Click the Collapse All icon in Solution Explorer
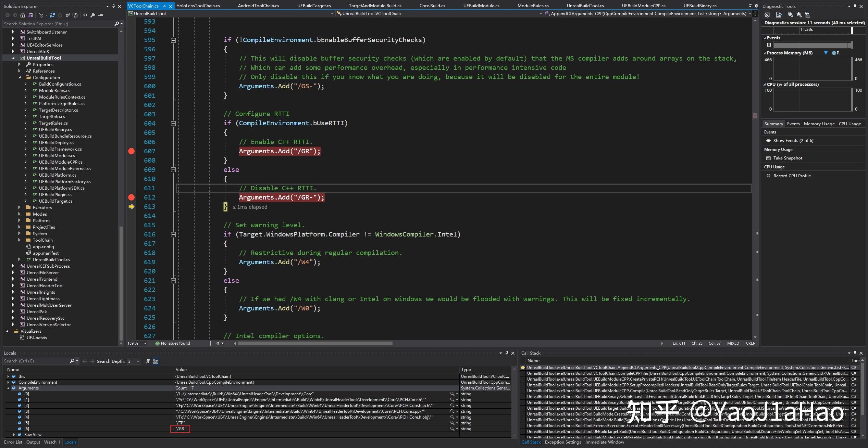This screenshot has height=448, width=868. click(x=67, y=15)
